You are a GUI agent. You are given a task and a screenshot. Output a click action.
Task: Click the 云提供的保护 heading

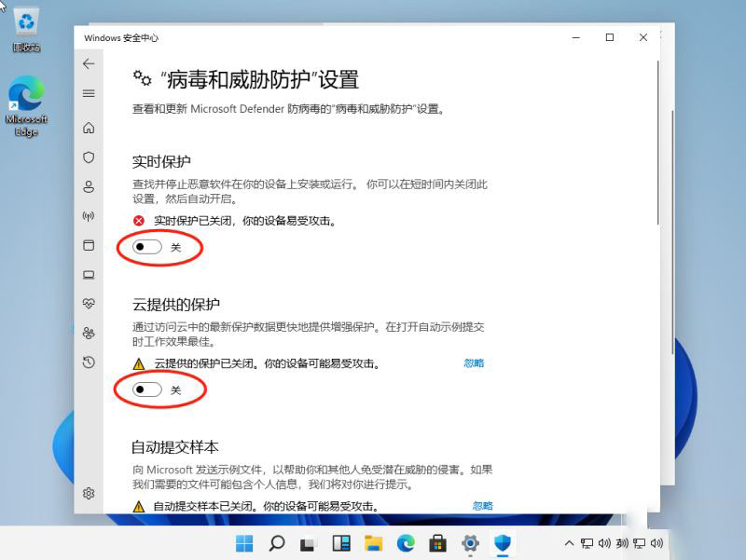click(176, 305)
